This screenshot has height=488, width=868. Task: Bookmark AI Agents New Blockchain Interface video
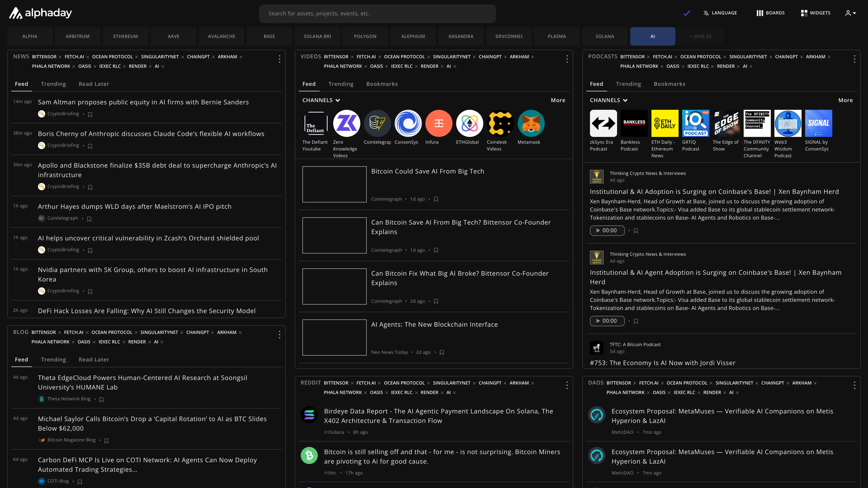pos(442,352)
